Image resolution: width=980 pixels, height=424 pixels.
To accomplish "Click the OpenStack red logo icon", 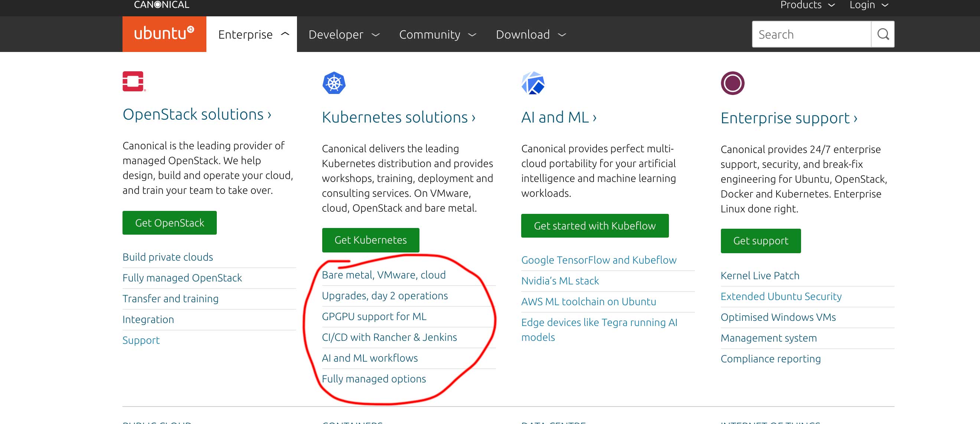I will pyautogui.click(x=134, y=81).
